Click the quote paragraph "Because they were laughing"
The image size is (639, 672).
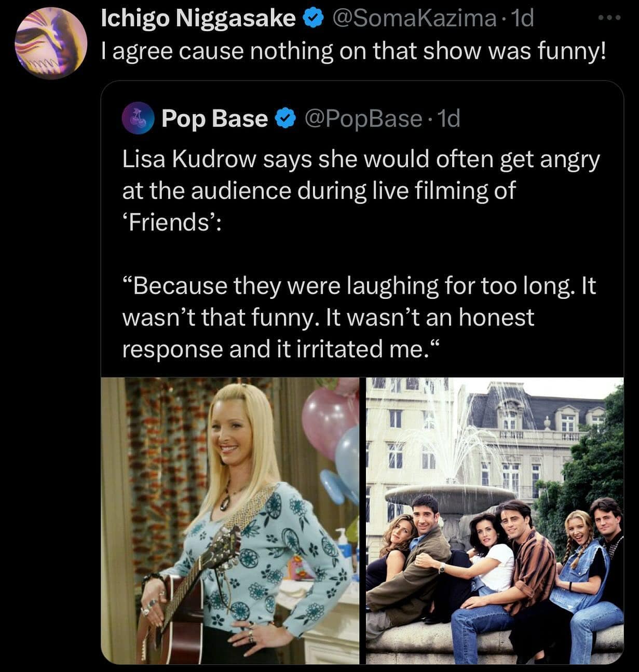tap(359, 317)
